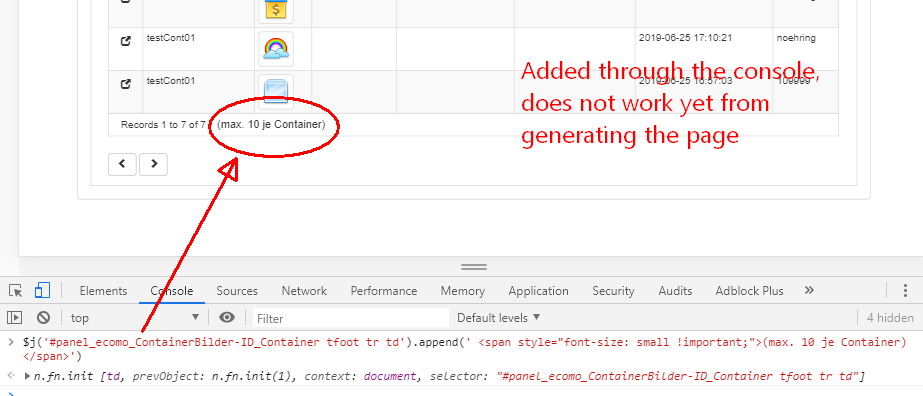Switch to the Network tab
This screenshot has height=396, width=923.
point(304,291)
